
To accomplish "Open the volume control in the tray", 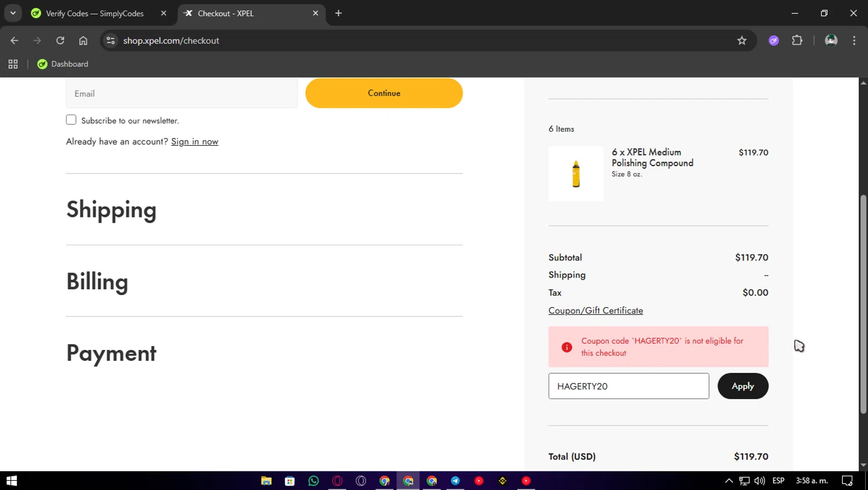I will click(x=760, y=481).
